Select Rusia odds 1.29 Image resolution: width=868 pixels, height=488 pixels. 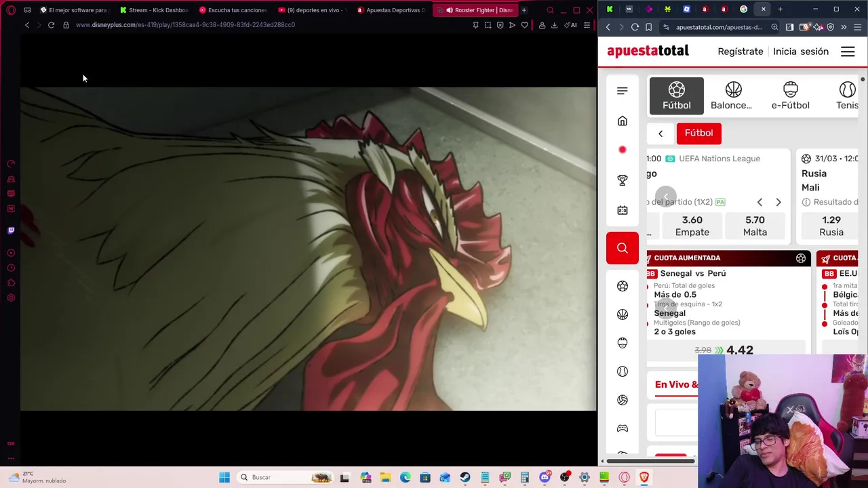[x=831, y=226]
